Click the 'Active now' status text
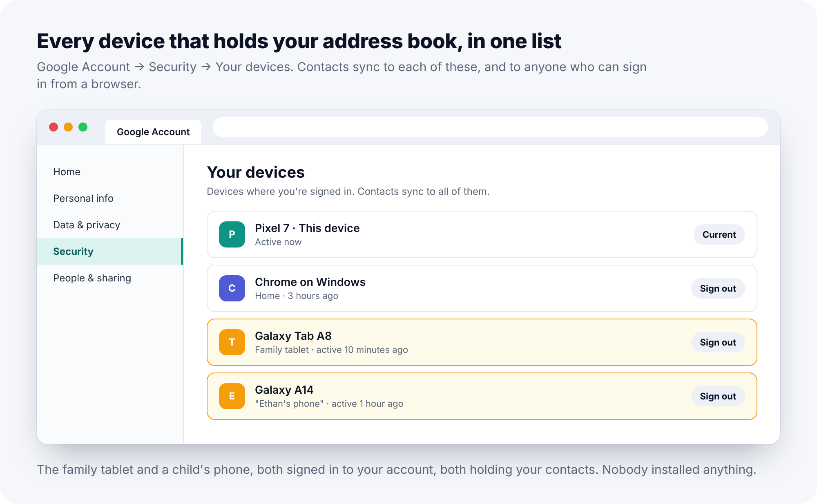The width and height of the screenshot is (817, 504). tap(278, 242)
